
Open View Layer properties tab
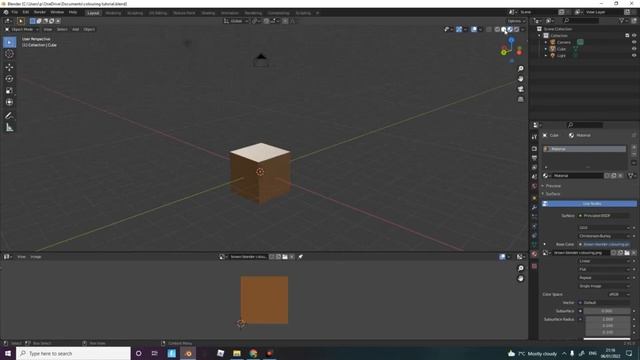click(534, 167)
